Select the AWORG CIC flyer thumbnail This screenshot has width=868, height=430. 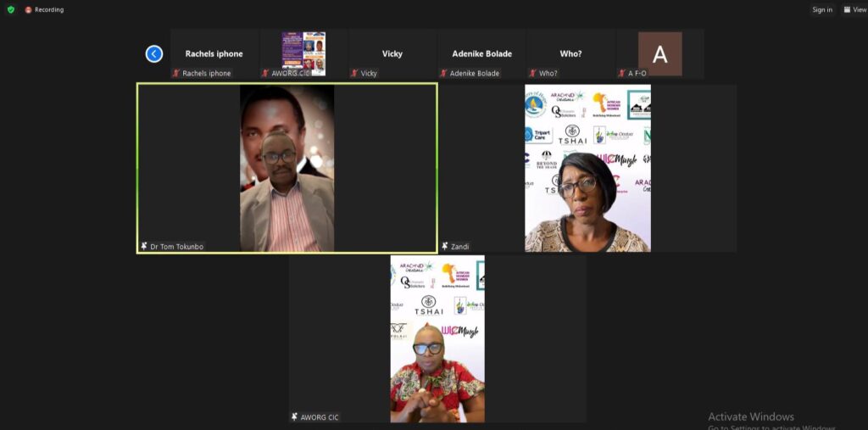303,53
